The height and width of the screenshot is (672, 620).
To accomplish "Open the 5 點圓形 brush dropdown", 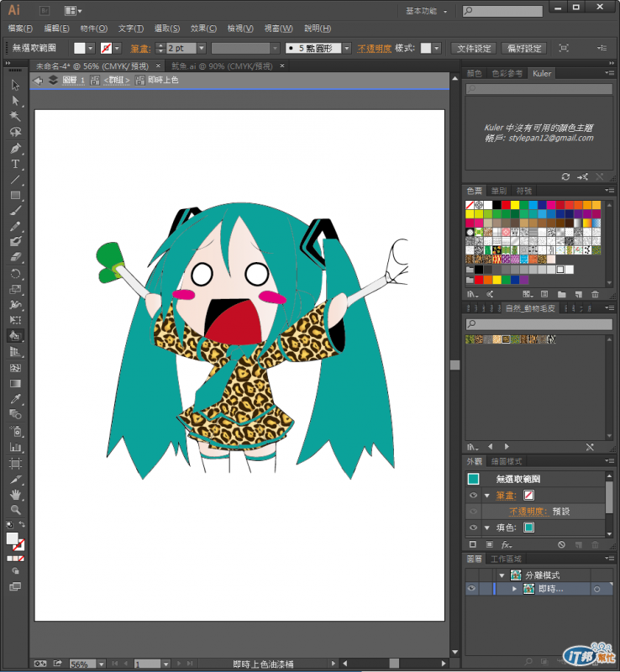I will [x=347, y=49].
